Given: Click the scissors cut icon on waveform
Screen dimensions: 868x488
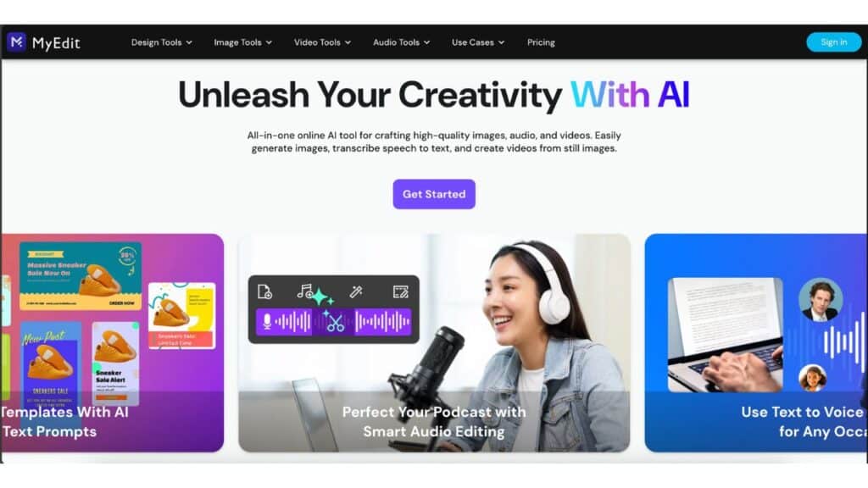Looking at the screenshot, I should pos(334,323).
